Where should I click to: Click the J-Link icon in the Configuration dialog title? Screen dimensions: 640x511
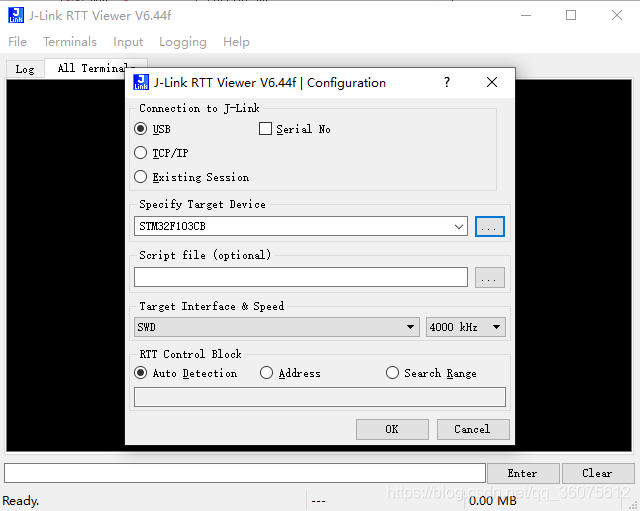pyautogui.click(x=141, y=82)
